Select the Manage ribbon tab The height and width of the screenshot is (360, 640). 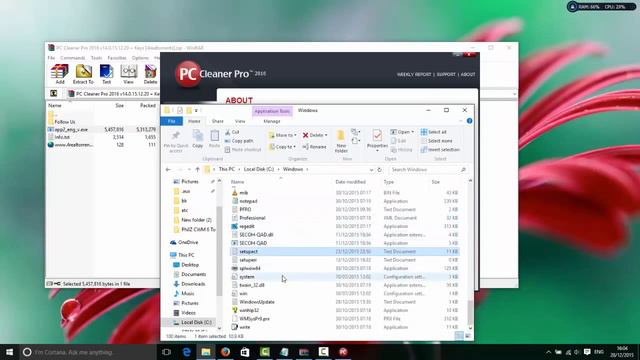272,121
